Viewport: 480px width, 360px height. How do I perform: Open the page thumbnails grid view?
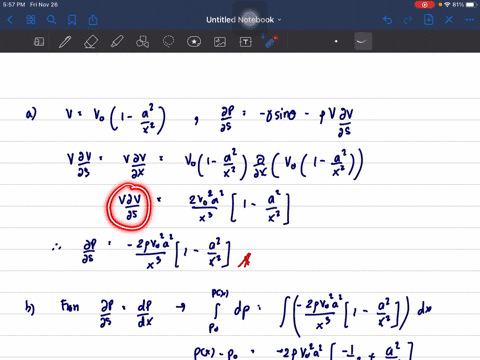[31, 20]
